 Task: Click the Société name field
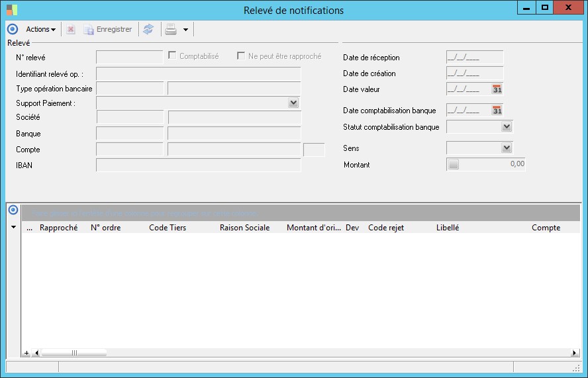[x=235, y=117]
